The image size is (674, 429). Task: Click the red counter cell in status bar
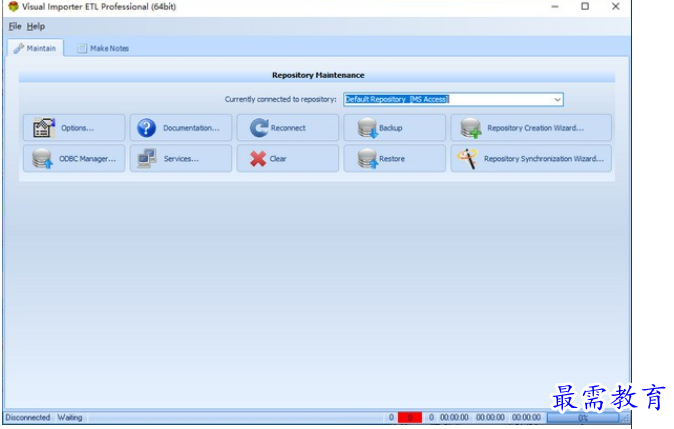[x=410, y=417]
